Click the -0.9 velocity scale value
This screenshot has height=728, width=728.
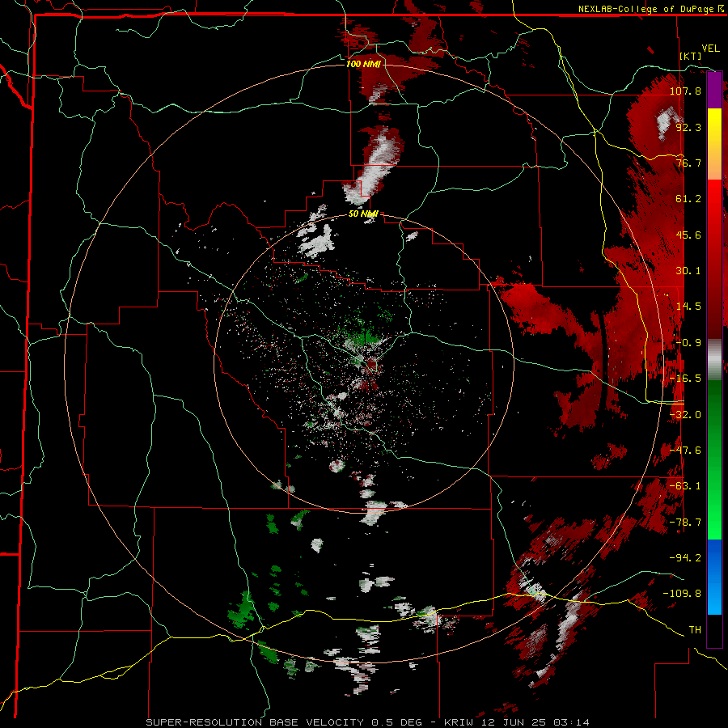point(688,343)
